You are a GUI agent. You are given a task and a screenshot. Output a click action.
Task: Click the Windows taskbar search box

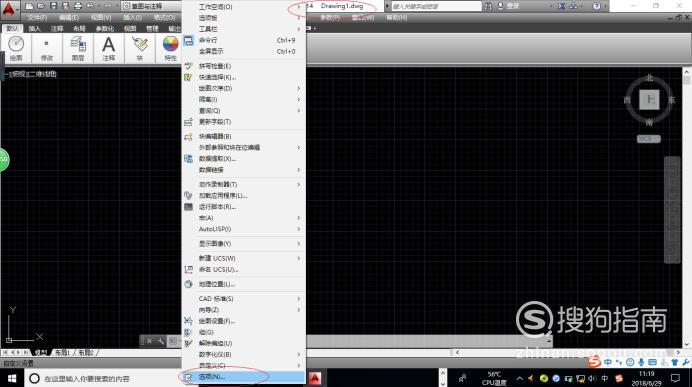tap(102, 379)
